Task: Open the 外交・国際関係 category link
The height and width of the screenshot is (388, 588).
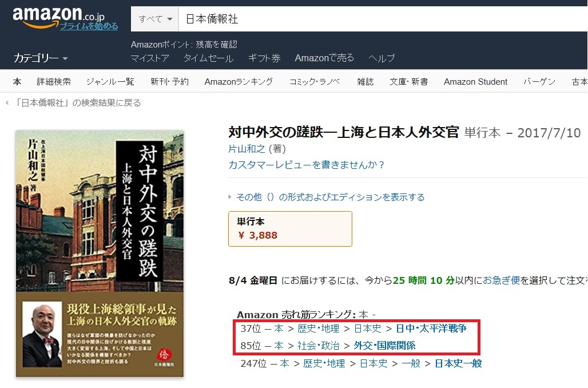Action: [x=385, y=346]
